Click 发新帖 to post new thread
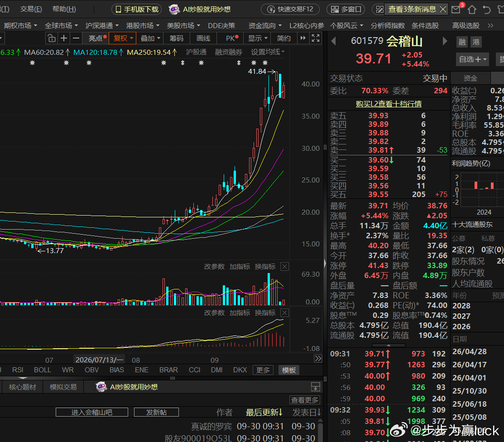Viewport: 504px width, 442px height. (156, 412)
